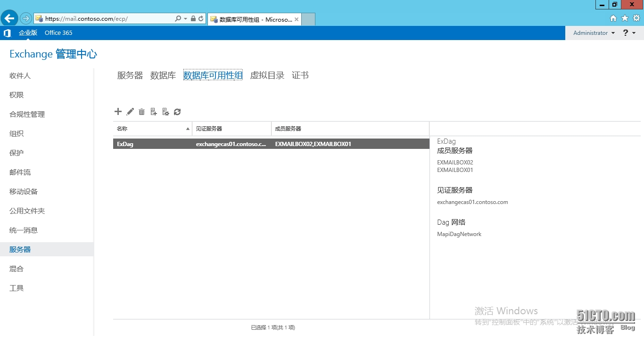Open browser favorites with the star icon
The height and width of the screenshot is (343, 644).
coord(625,18)
